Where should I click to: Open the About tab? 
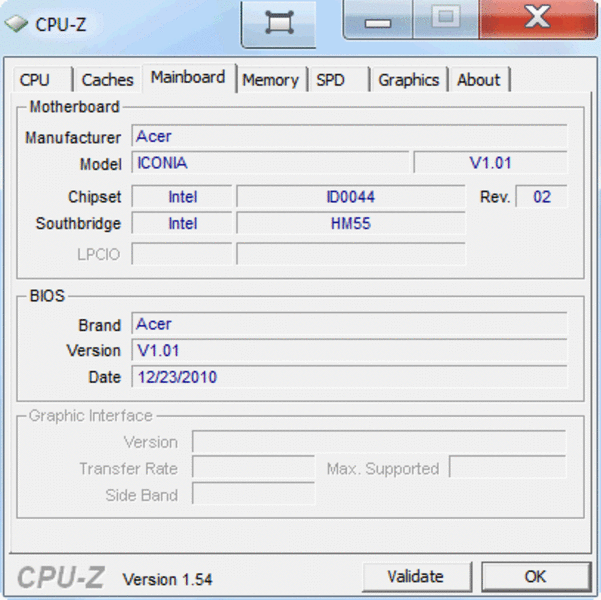click(x=479, y=80)
